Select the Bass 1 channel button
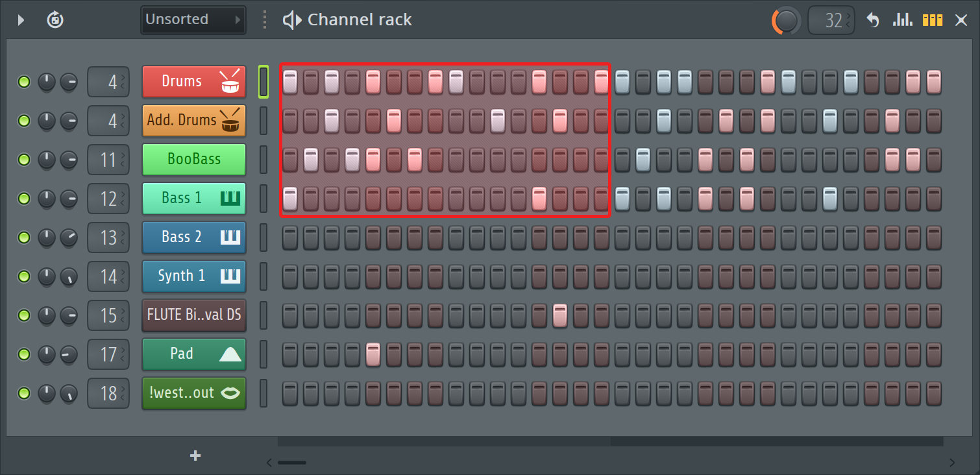The height and width of the screenshot is (475, 980). 194,199
